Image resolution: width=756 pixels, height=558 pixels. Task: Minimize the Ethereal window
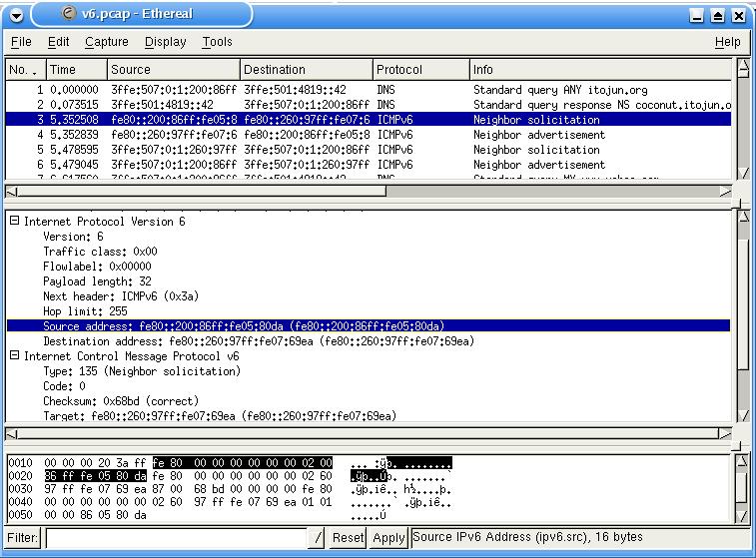tap(699, 16)
